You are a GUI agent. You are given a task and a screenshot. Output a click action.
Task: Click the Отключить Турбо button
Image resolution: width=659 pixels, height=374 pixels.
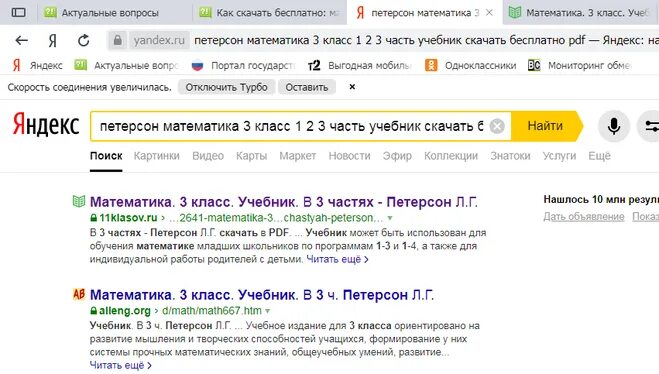227,87
